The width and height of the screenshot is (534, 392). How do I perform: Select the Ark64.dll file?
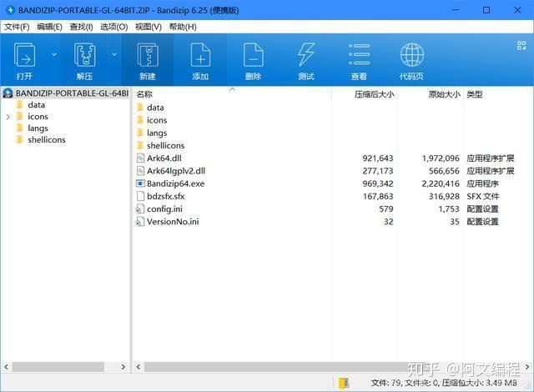point(164,158)
